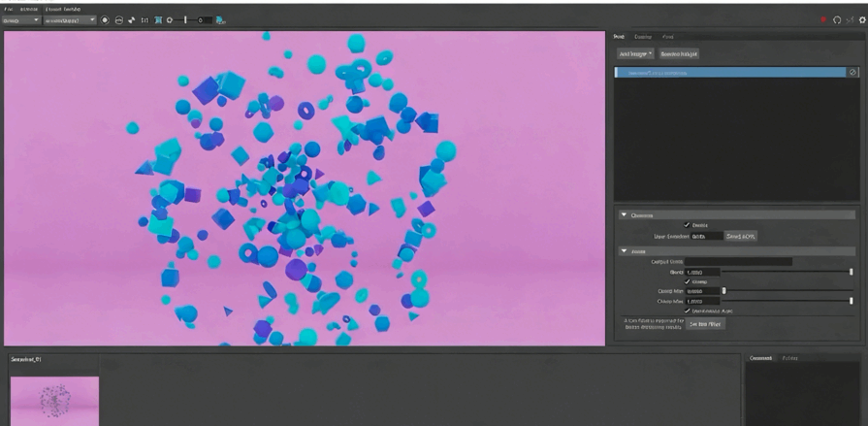868x426 pixels.
Task: Click the teal square region icon in the toolbar
Action: click(158, 19)
